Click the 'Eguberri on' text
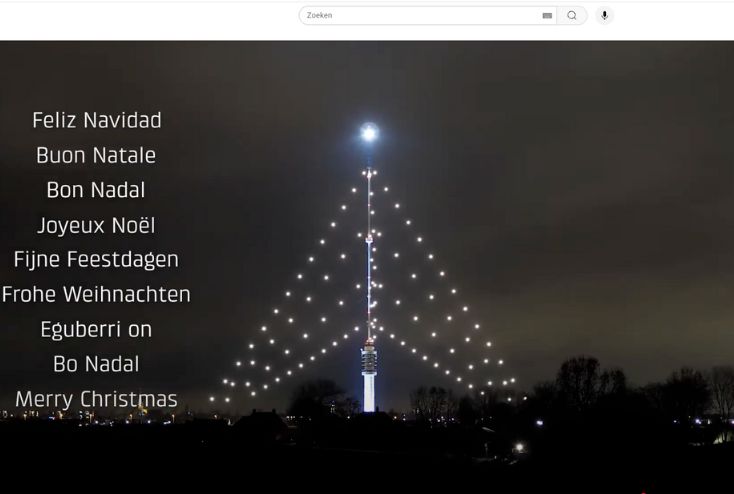The width and height of the screenshot is (734, 494). [96, 330]
